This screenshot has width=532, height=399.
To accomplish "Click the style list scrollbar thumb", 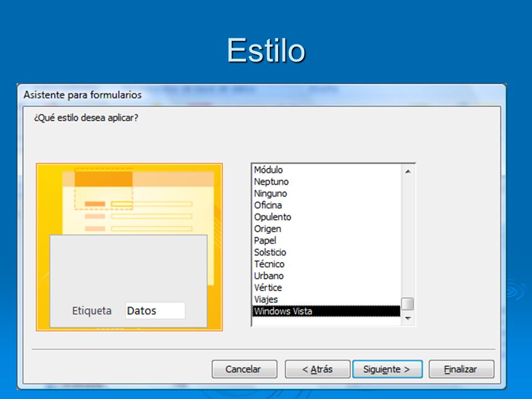I will 408,304.
